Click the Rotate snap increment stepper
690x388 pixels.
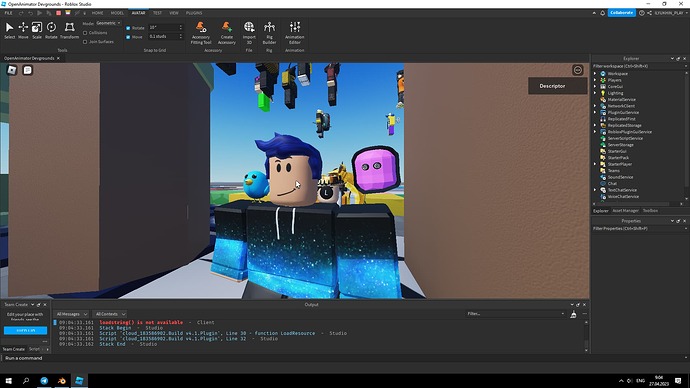[x=180, y=27]
